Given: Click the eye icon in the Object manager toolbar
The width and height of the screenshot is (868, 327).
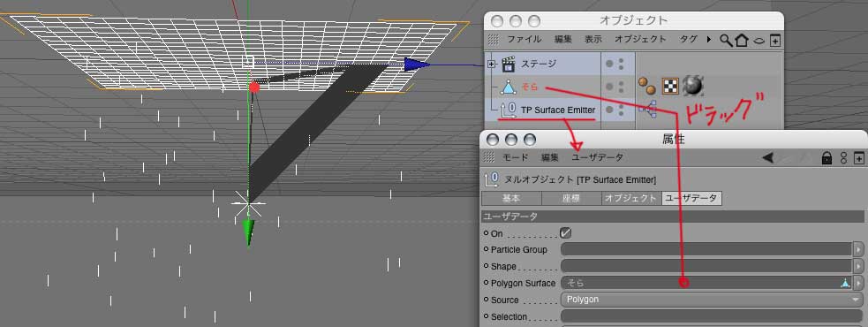Looking at the screenshot, I should [x=759, y=41].
